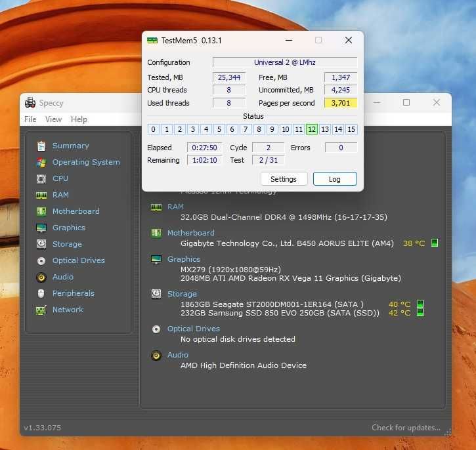This screenshot has width=476, height=450.
Task: Click the Storage icon in summary panel
Action: point(156,294)
